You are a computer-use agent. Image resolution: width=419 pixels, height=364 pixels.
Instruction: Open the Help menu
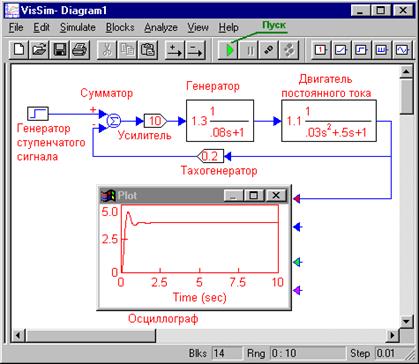tap(229, 27)
